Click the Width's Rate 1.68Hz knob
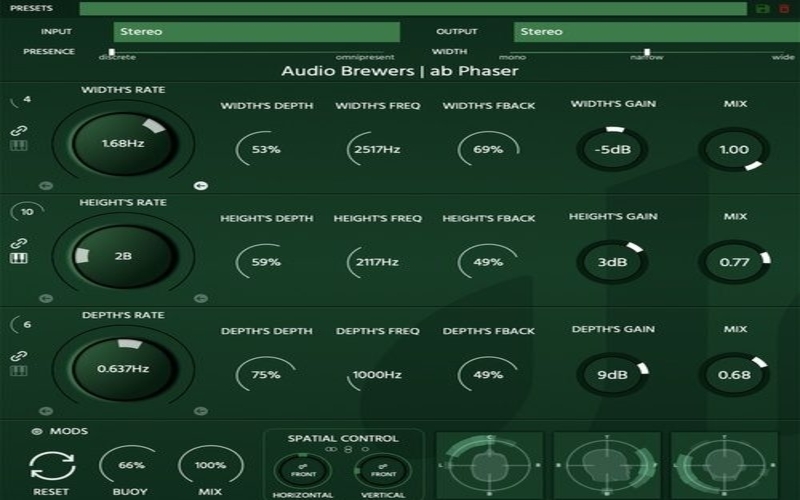The image size is (800, 500). click(123, 144)
